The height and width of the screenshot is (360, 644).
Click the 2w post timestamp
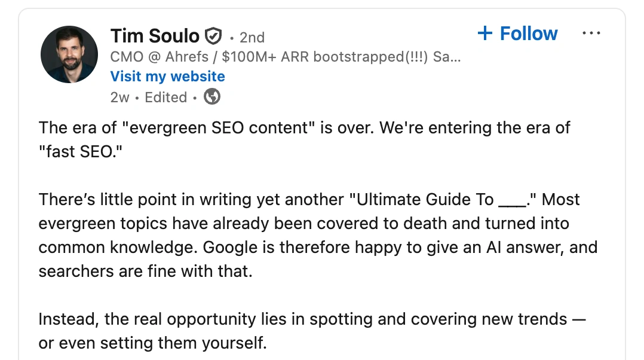[119, 97]
